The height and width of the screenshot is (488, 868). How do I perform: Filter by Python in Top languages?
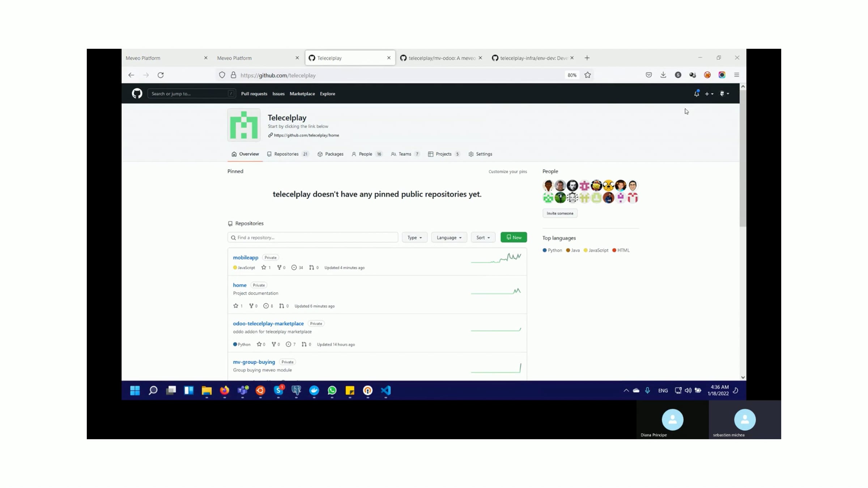point(552,250)
